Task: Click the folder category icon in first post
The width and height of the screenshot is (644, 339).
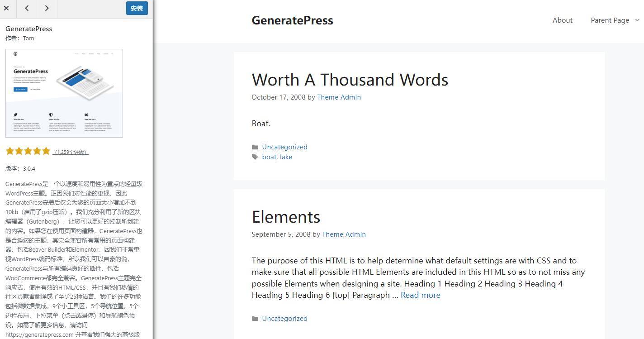Action: [x=255, y=147]
